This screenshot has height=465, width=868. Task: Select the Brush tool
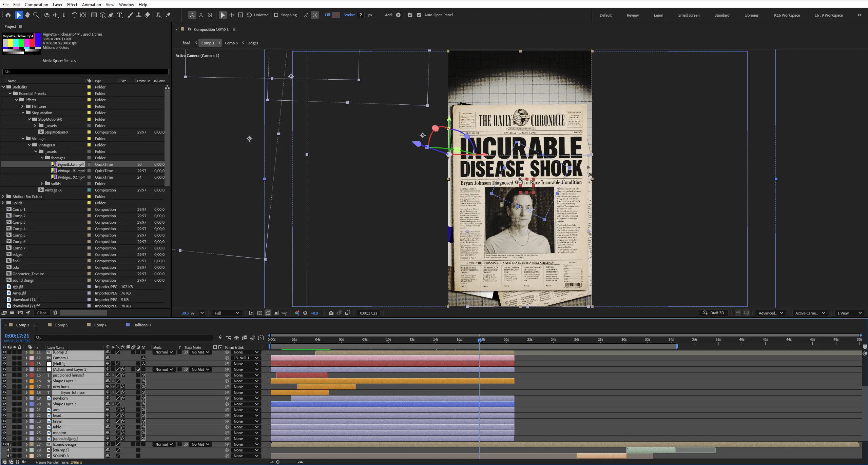(130, 15)
